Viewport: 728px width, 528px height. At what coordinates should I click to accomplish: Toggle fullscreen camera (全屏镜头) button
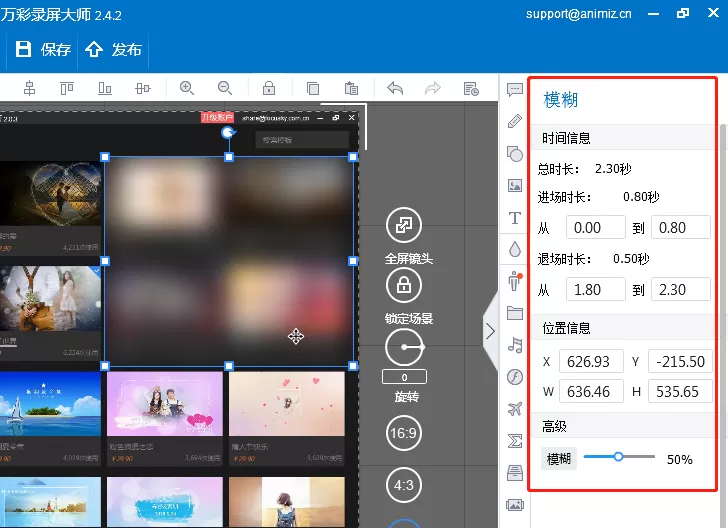click(x=404, y=225)
